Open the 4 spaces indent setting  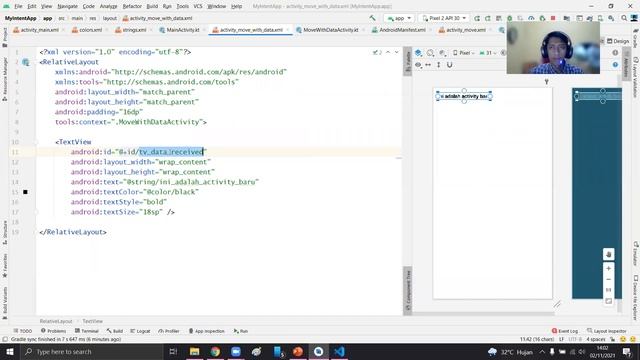[596, 339]
